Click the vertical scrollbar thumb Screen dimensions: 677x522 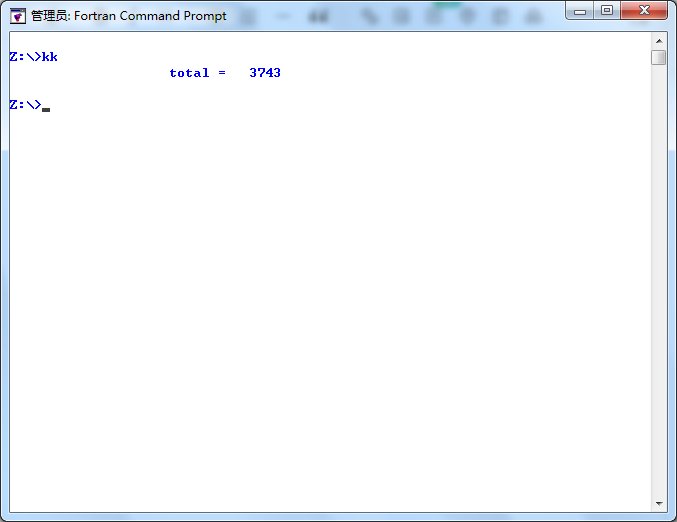[x=658, y=57]
